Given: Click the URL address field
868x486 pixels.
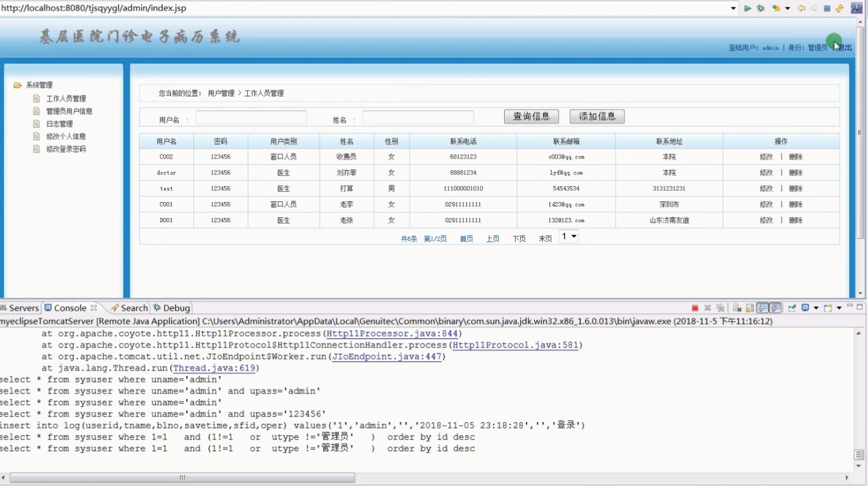Looking at the screenshot, I should [363, 8].
